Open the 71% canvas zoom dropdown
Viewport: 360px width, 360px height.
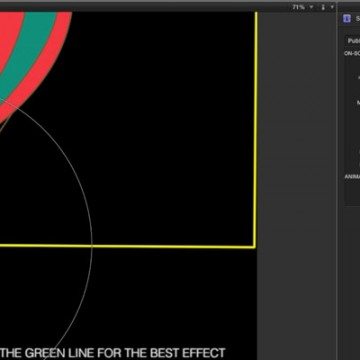coord(299,7)
